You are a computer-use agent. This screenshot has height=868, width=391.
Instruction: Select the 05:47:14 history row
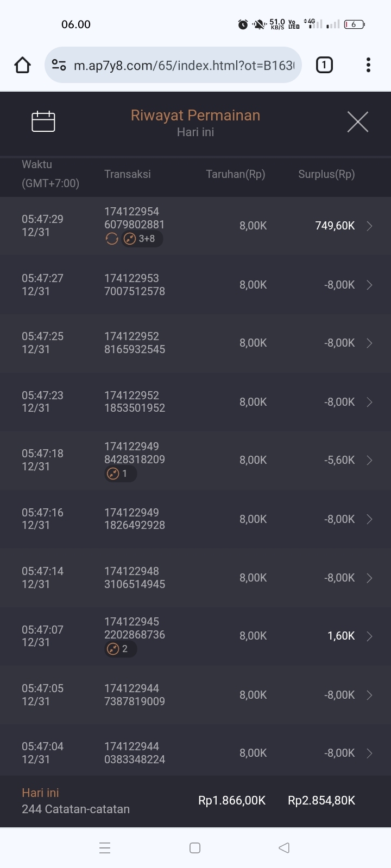[x=195, y=578]
